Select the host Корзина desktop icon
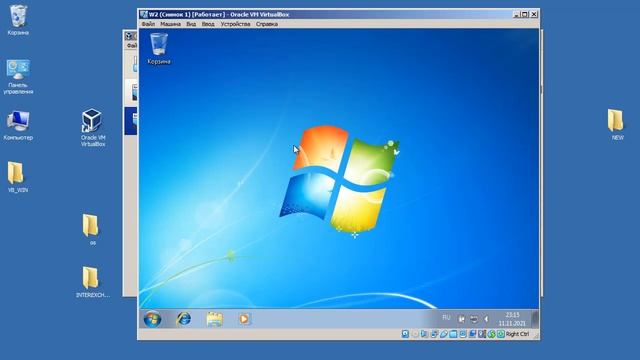Screen dimensions: 640x360 (x=18, y=20)
